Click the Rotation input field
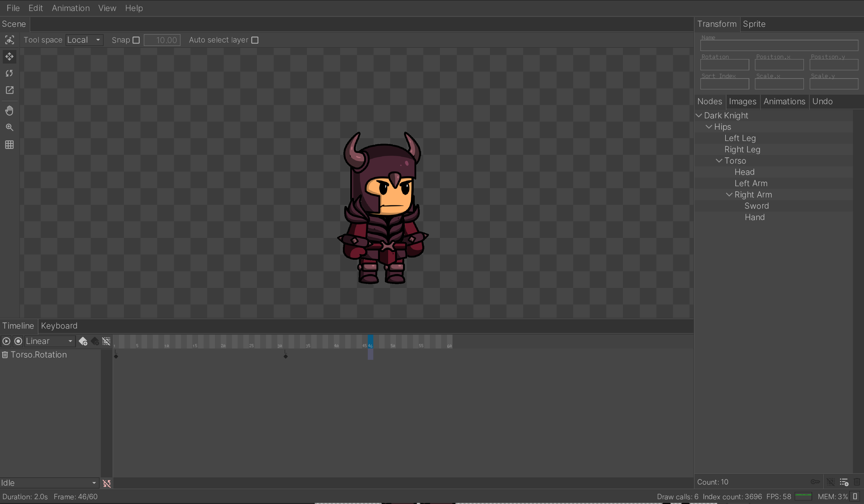This screenshot has width=864, height=504. pos(724,65)
